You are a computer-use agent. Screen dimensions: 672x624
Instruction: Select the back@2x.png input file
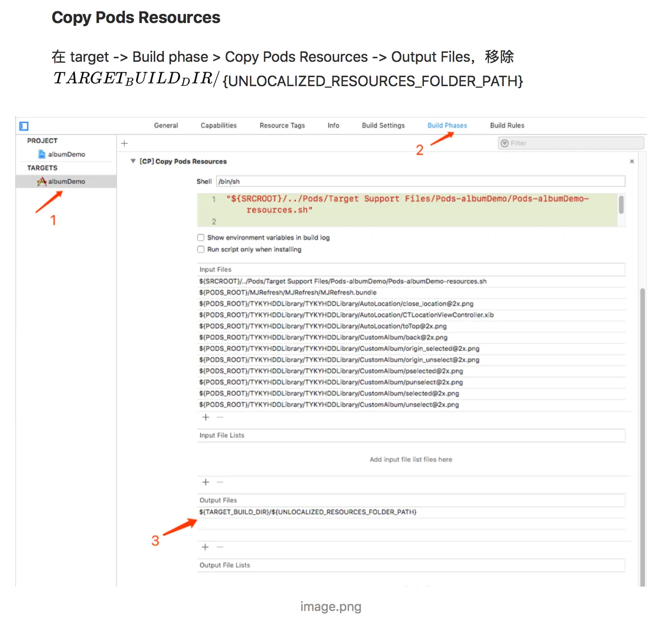pyautogui.click(x=411, y=337)
